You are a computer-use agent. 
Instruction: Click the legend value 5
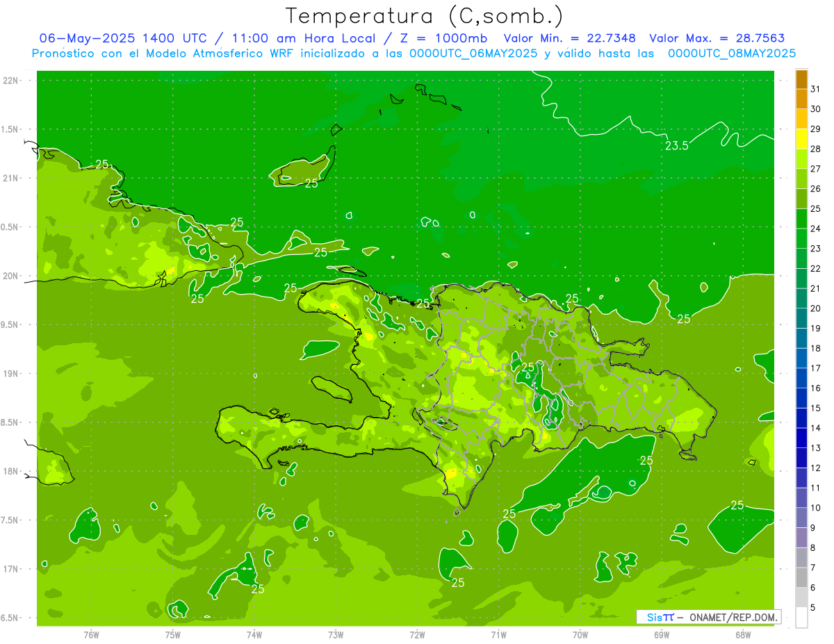click(813, 608)
